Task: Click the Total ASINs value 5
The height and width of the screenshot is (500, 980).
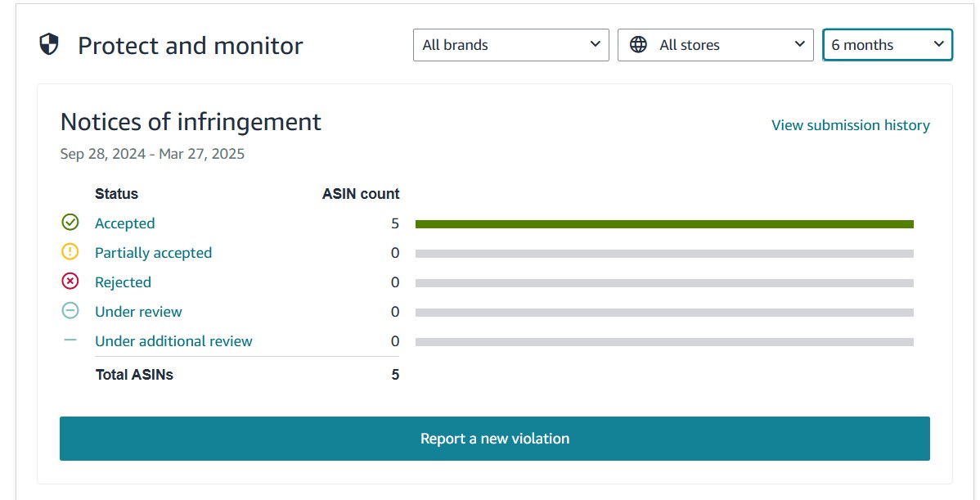Action: pos(395,374)
